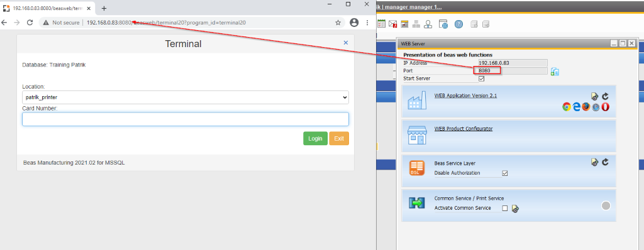644x250 pixels.
Task: Click the Firefox icon in WEB Application
Action: (586, 107)
